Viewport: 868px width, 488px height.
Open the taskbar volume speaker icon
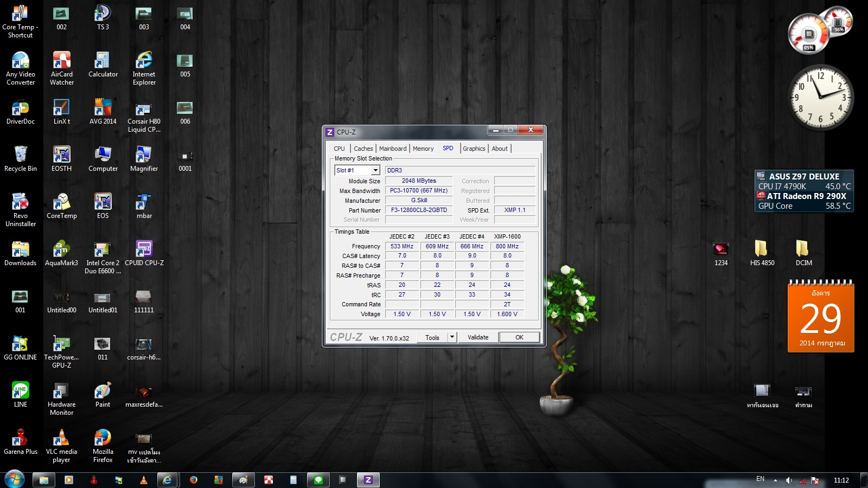coord(789,480)
